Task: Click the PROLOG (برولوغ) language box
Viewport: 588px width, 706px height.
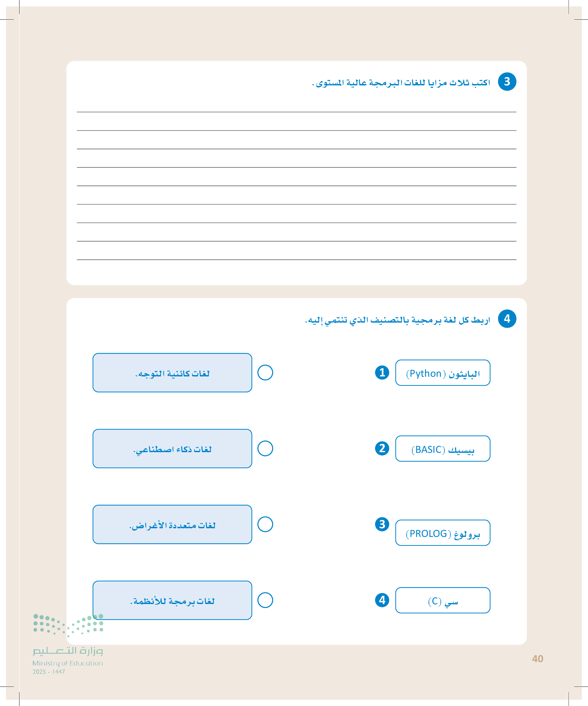Action: 442,533
